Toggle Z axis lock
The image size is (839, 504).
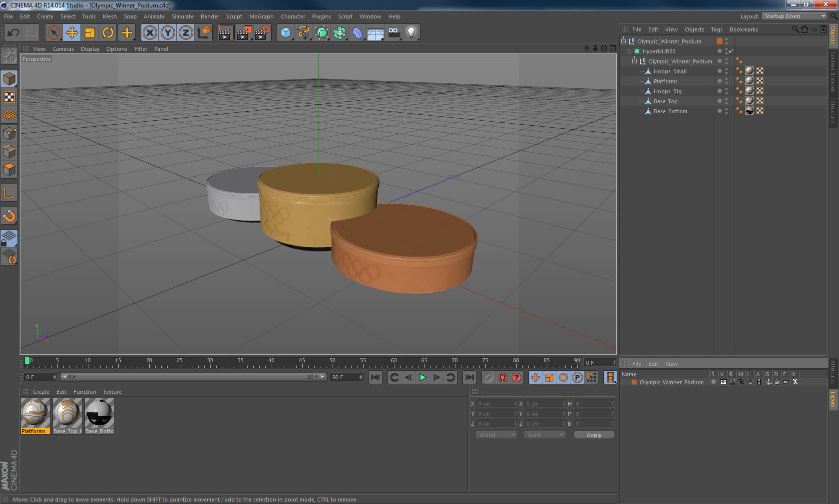pyautogui.click(x=186, y=33)
